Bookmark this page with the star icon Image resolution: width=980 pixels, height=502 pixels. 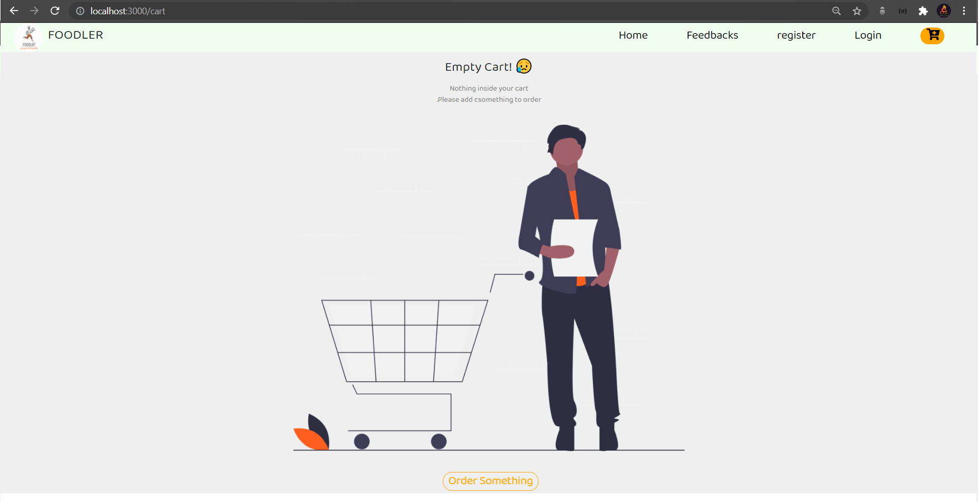point(857,11)
